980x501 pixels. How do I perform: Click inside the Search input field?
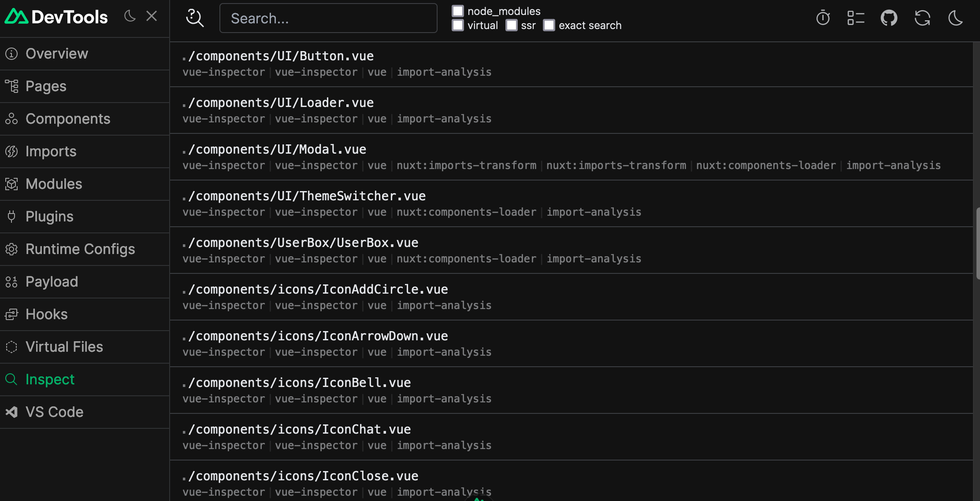[328, 18]
